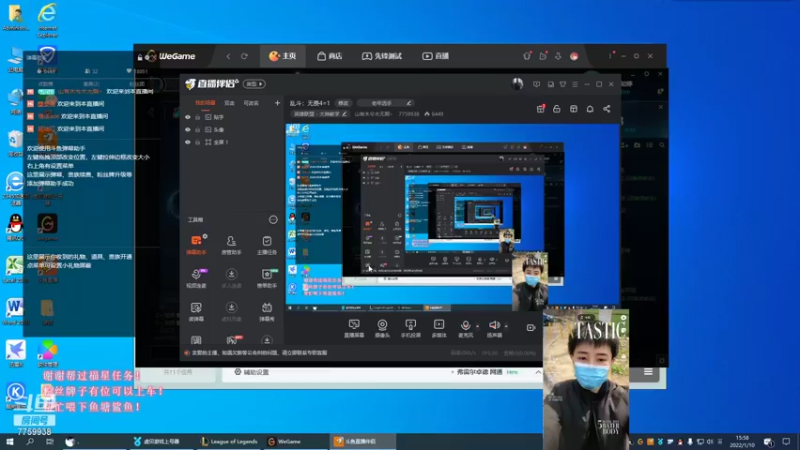
Task: Open the Internet Explorer desktop icon
Action: pos(47,19)
